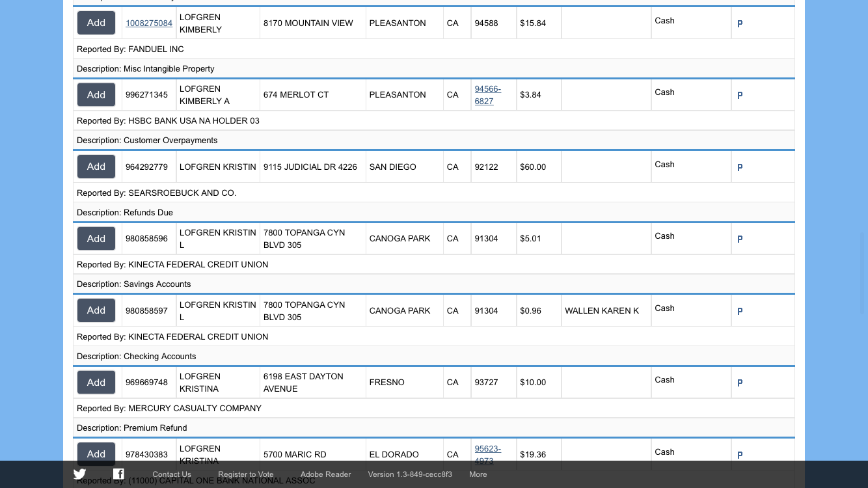The width and height of the screenshot is (868, 488).
Task: Select the amount $5.01
Action: pyautogui.click(x=531, y=239)
